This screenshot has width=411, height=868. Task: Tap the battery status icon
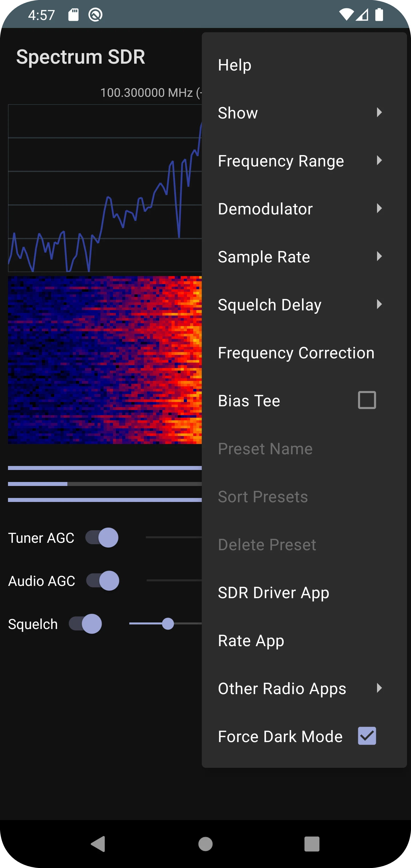(x=379, y=15)
